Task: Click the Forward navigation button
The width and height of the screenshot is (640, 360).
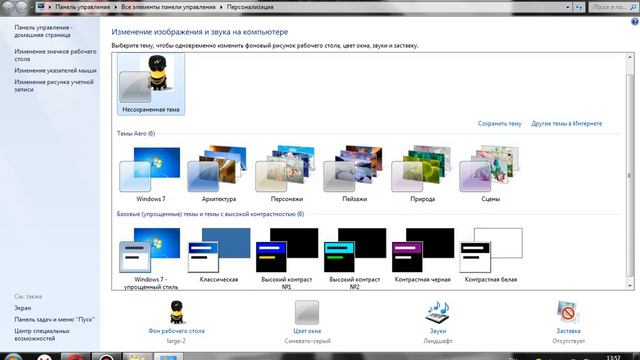Action: 22,7
